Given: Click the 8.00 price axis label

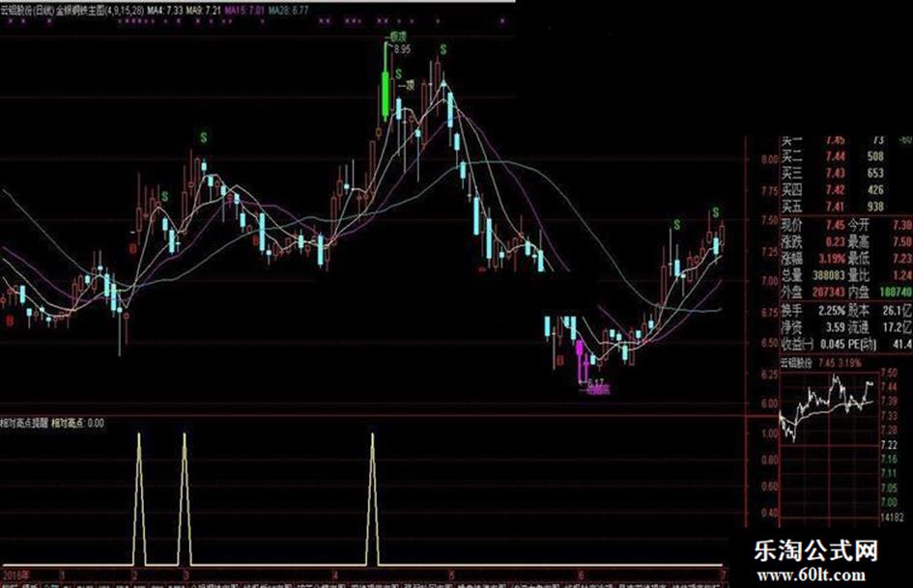Looking at the screenshot, I should [769, 159].
